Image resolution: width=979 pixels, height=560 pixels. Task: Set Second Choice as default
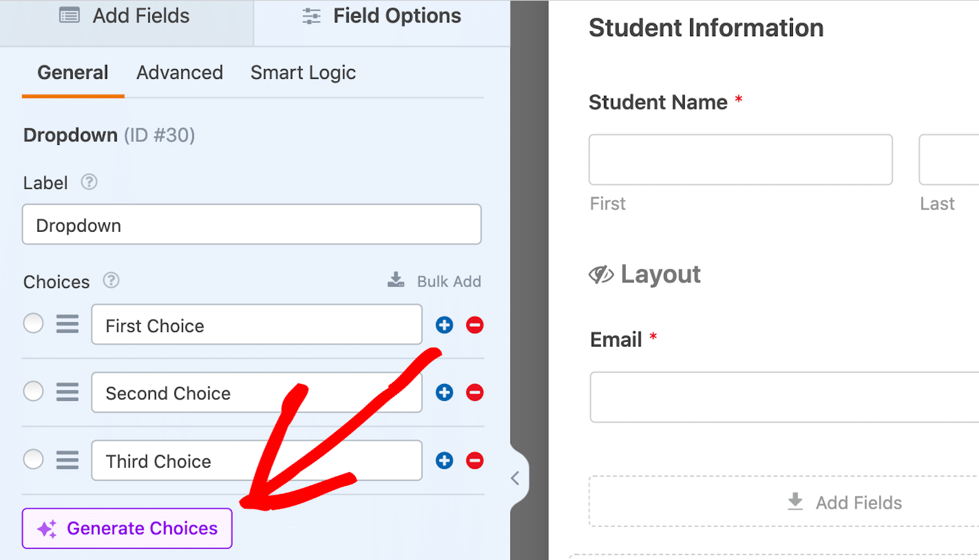[34, 391]
